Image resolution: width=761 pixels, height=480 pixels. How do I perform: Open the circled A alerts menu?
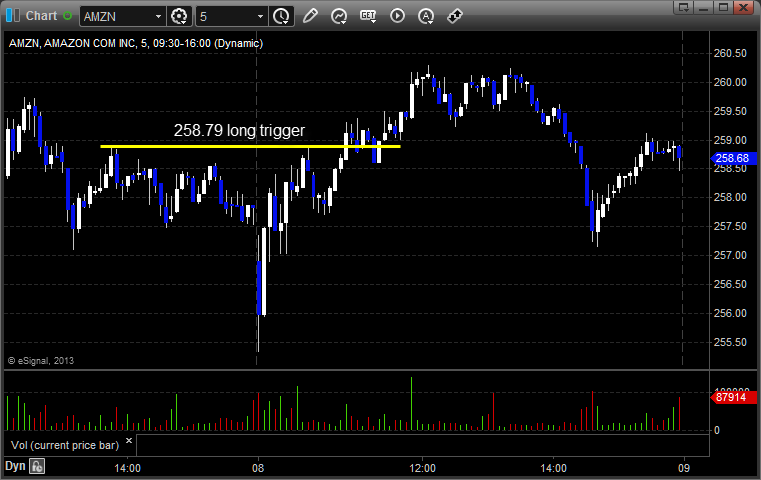tap(426, 16)
